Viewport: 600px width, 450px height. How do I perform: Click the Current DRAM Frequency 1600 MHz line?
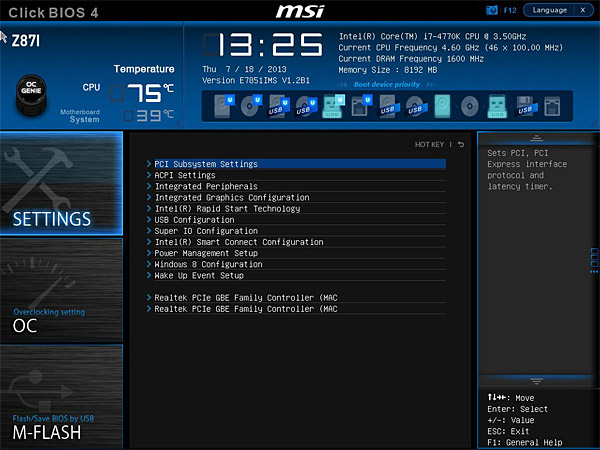pyautogui.click(x=411, y=59)
